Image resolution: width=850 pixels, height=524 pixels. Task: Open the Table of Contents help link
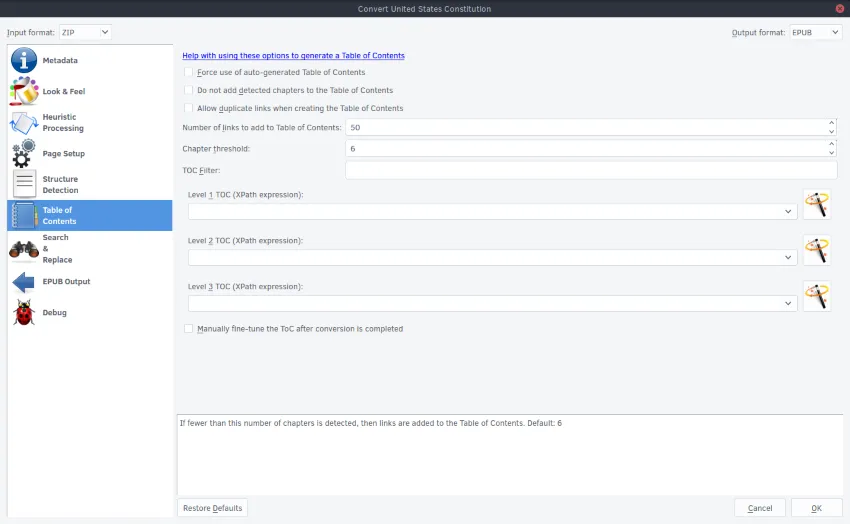(x=293, y=56)
